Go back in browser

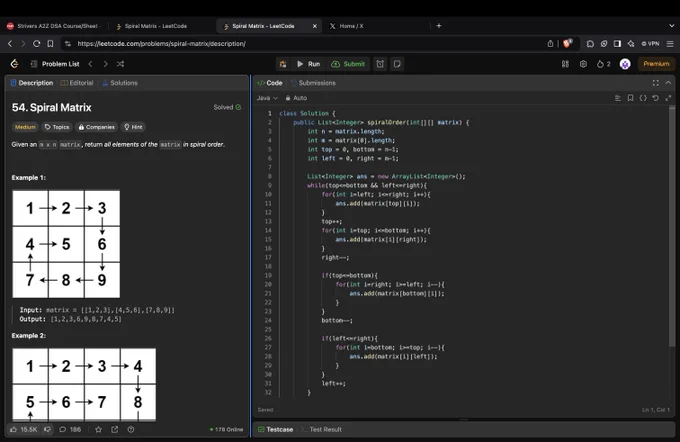tap(10, 44)
